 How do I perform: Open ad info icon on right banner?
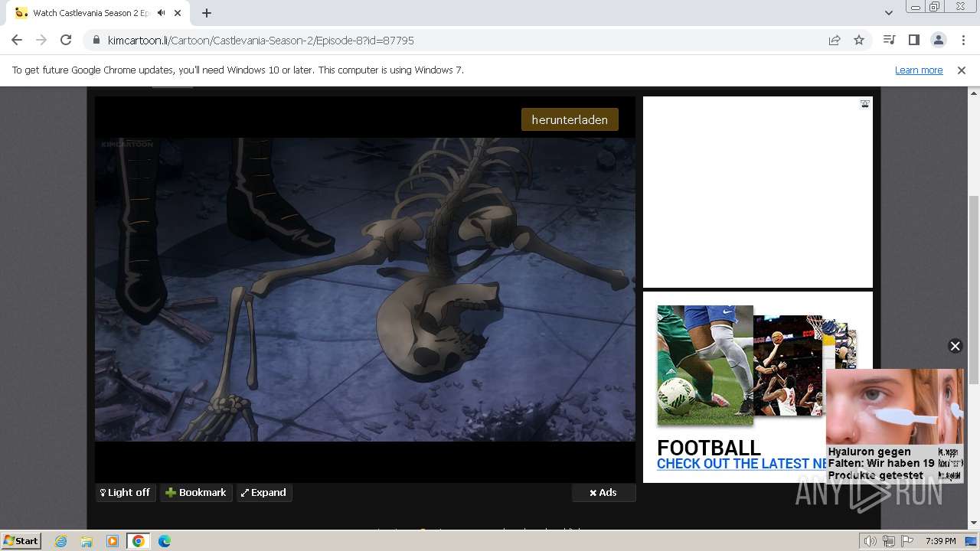click(x=864, y=104)
